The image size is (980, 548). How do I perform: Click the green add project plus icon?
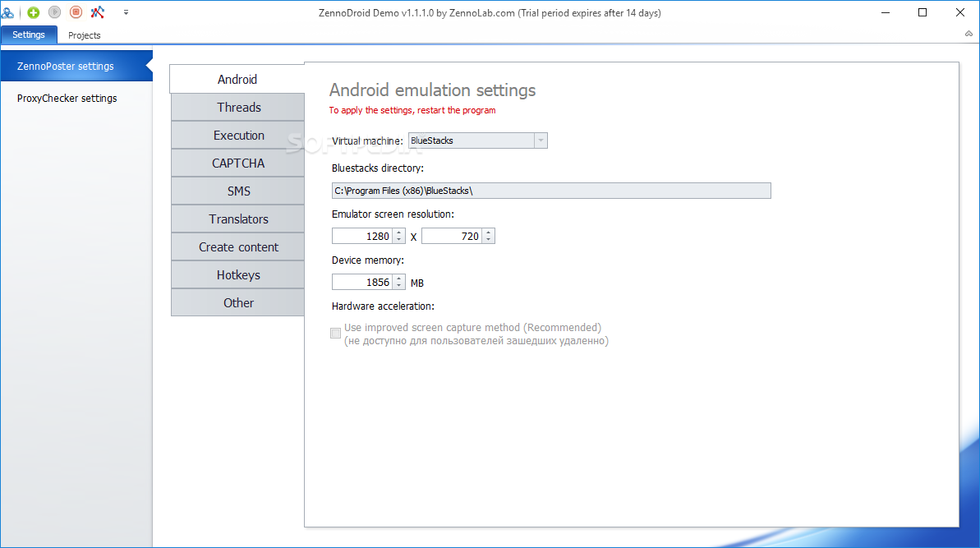pyautogui.click(x=34, y=12)
